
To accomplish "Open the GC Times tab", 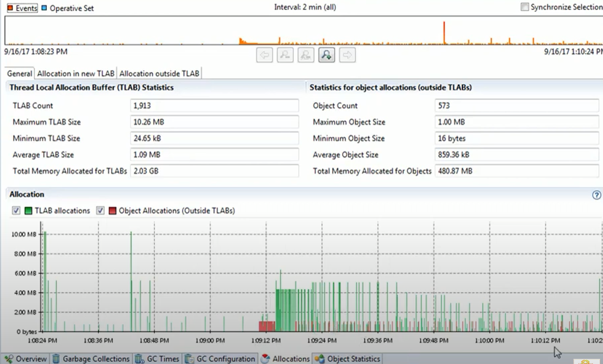I will coord(158,359).
